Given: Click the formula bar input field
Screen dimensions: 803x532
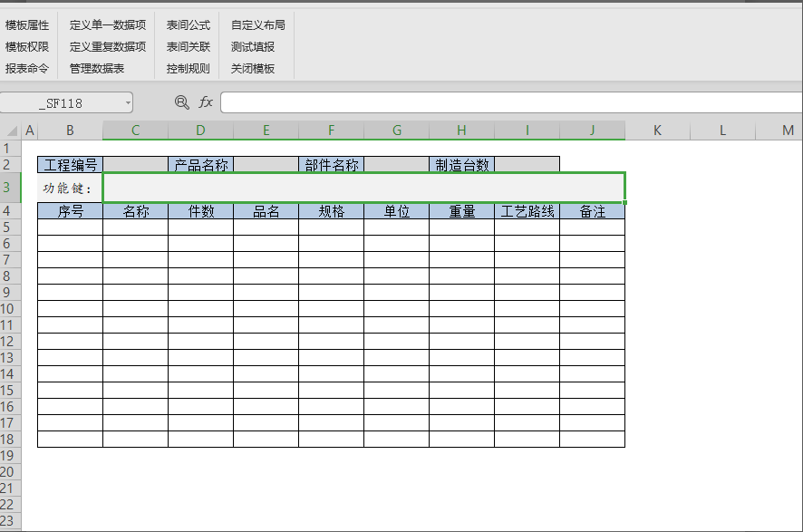Looking at the screenshot, I should 508,102.
